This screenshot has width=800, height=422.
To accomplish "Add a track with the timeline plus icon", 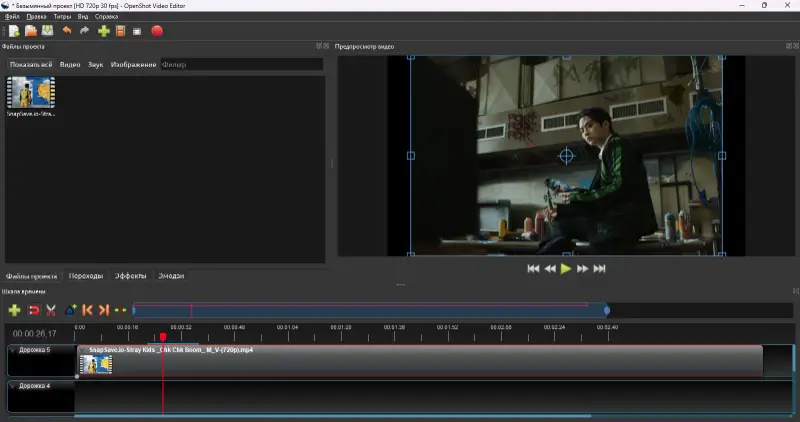I will (14, 310).
